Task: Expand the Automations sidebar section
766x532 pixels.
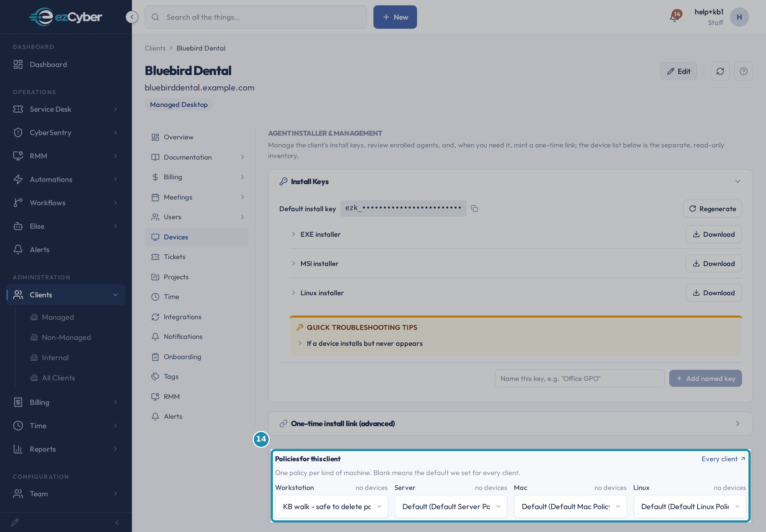Action: pyautogui.click(x=66, y=179)
